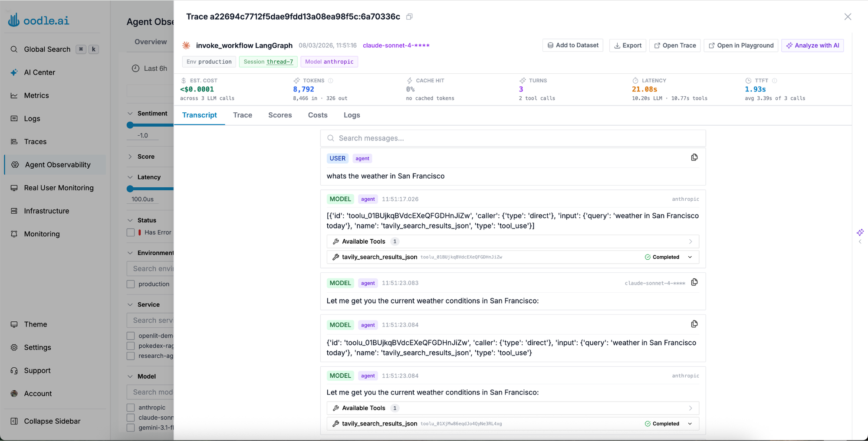
Task: Click the Latency slider handle
Action: 130,189
